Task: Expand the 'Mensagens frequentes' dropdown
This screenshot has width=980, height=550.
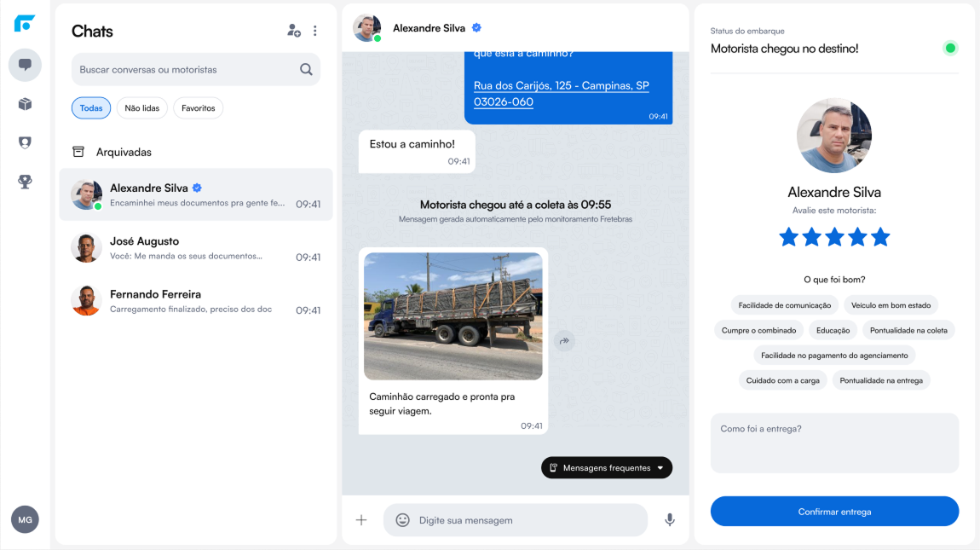Action: [x=607, y=467]
